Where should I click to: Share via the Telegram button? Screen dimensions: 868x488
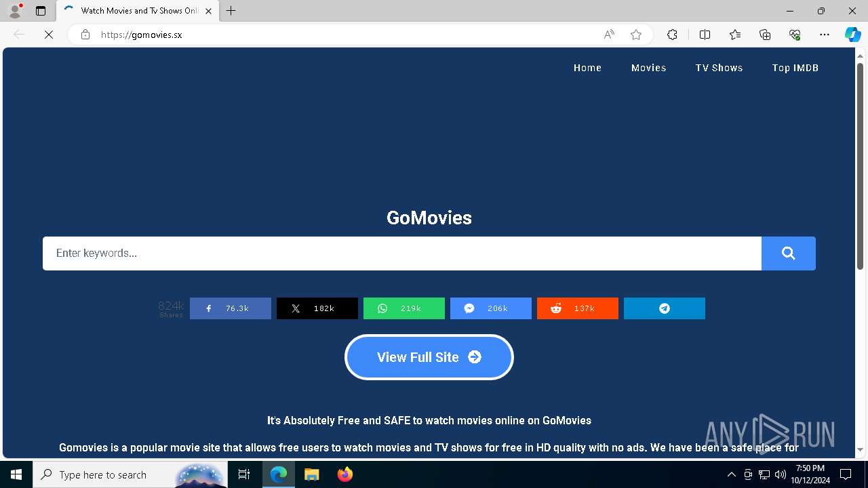[665, 308]
